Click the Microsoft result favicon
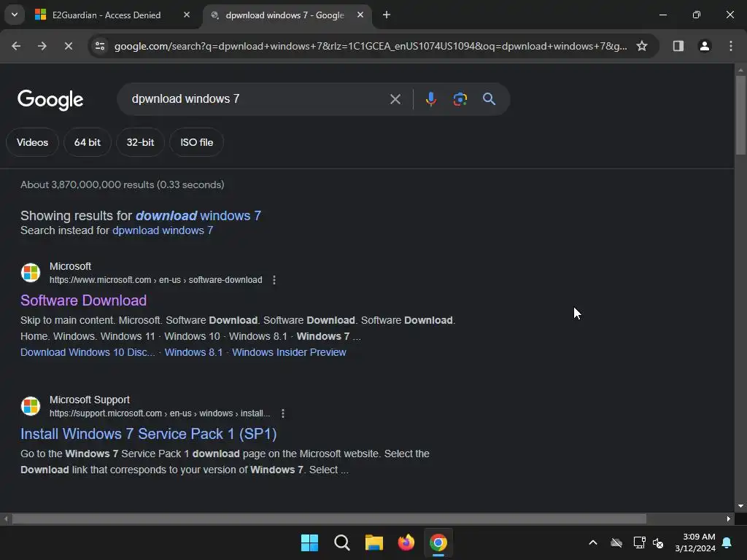This screenshot has width=747, height=560. (x=31, y=273)
